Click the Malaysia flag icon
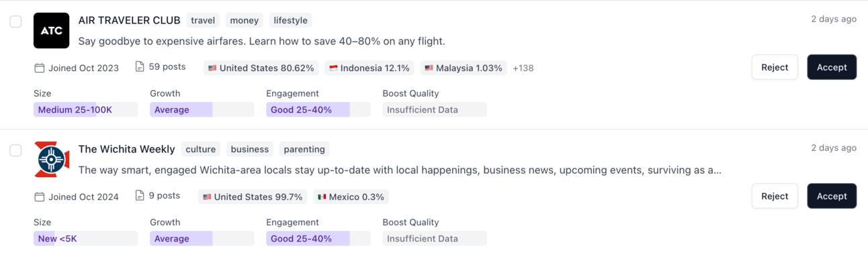Viewport: 868px width, 257px height. [429, 68]
